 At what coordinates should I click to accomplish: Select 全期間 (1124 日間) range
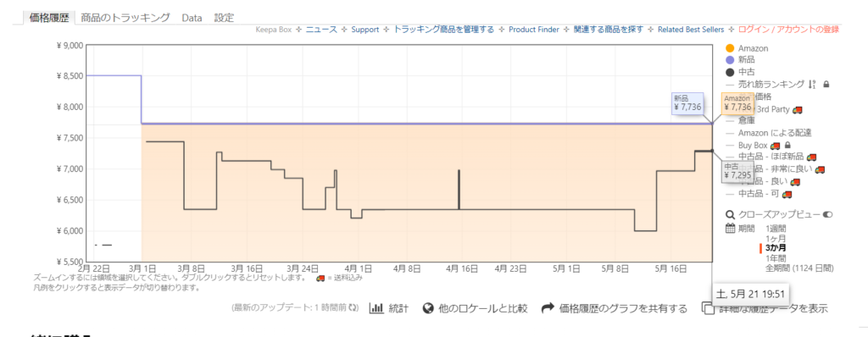pos(799,268)
